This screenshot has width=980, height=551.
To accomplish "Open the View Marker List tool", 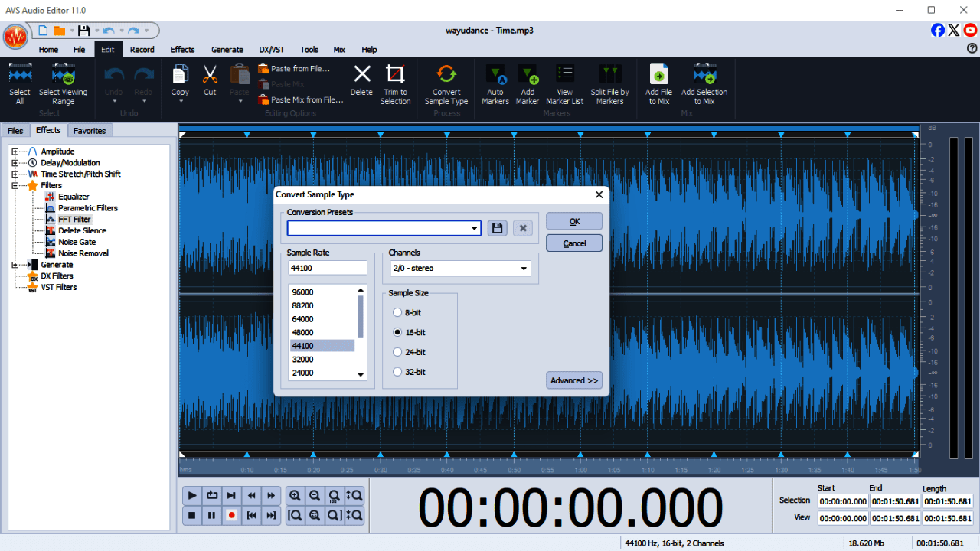I will tap(565, 75).
